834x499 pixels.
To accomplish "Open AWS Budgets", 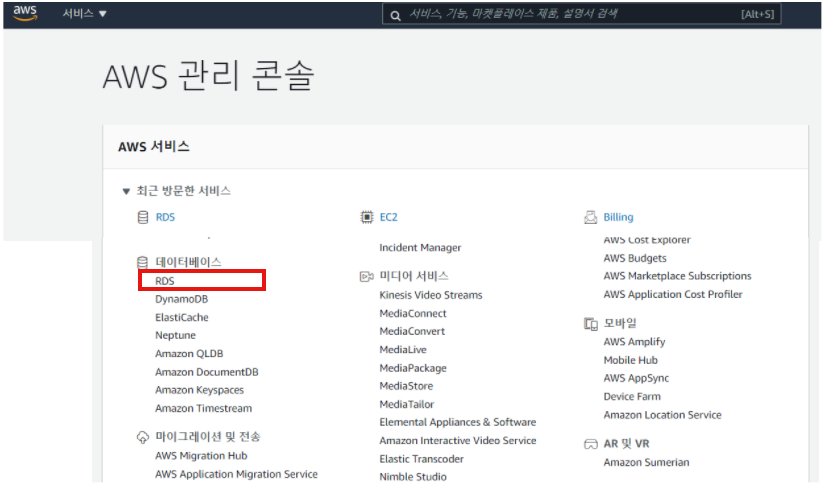I will 635,258.
